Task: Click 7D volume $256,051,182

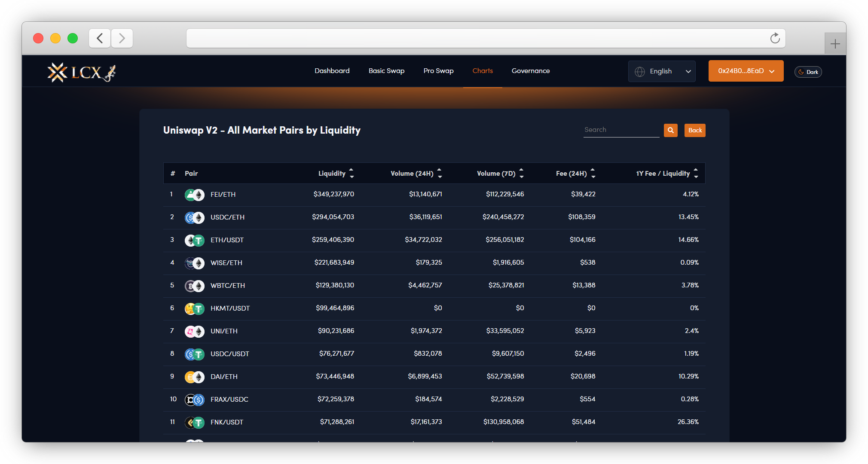Action: point(505,240)
